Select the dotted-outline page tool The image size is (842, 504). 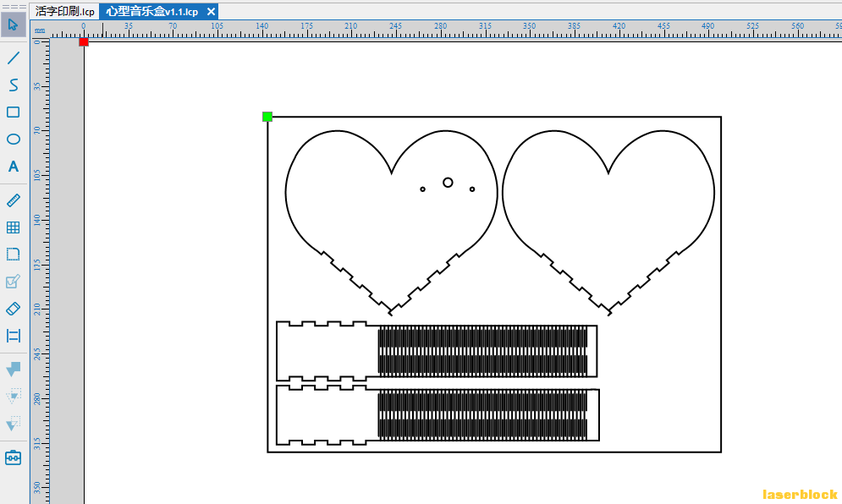click(x=14, y=254)
